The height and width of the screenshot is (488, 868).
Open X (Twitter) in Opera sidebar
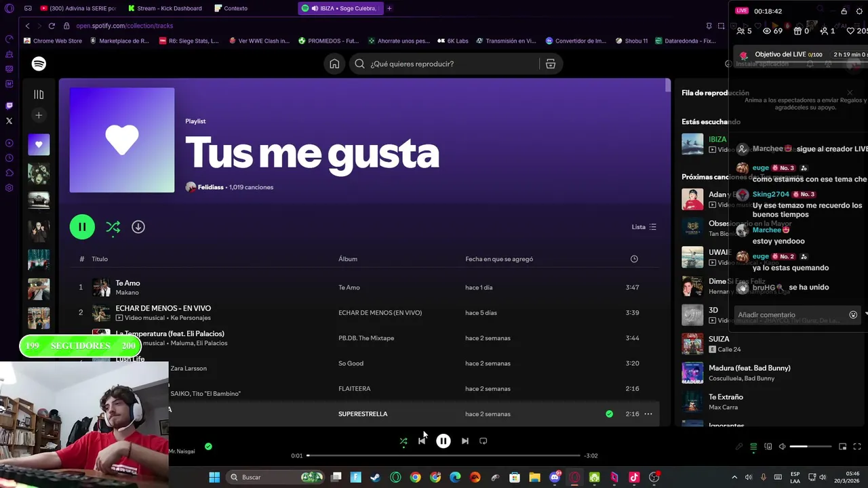(x=9, y=121)
